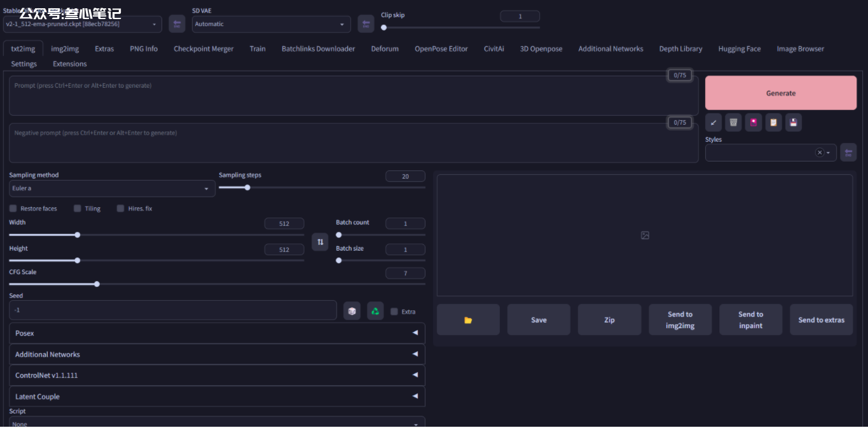Click into the Prompt text box
Screen dimensions: 868x428
(354, 96)
